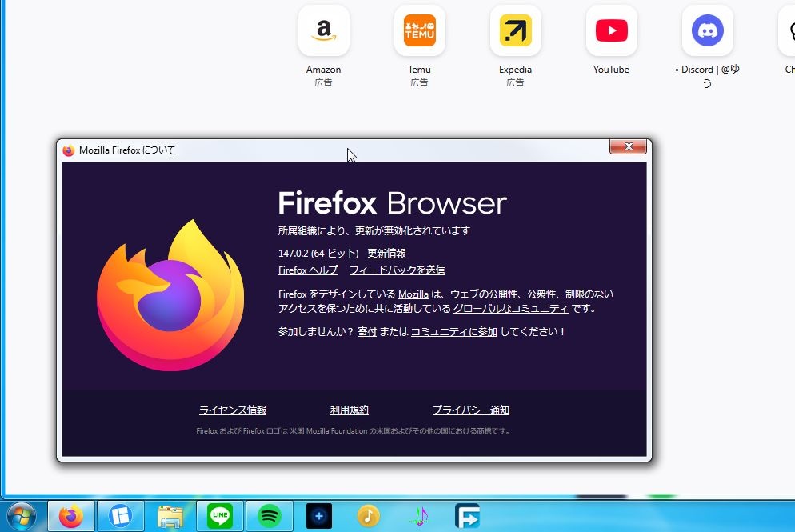795x532 pixels.
Task: Open the Mozilla link in the description
Action: 413,294
